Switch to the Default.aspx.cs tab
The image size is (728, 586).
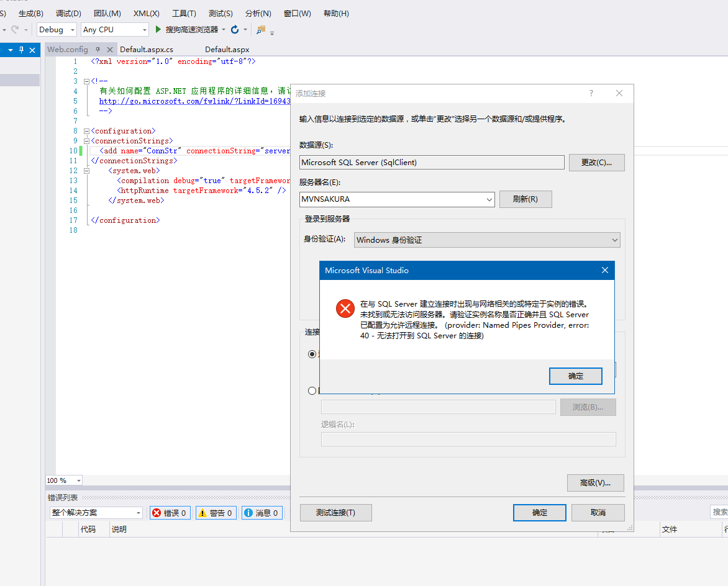[146, 49]
